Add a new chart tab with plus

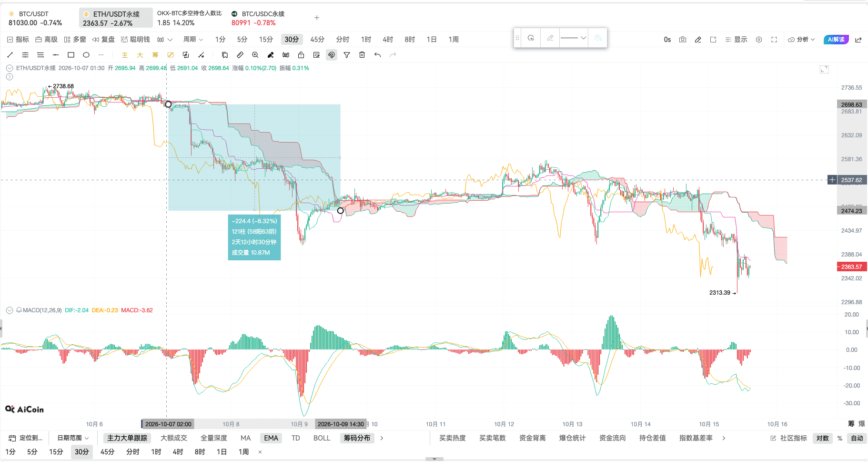click(x=317, y=18)
